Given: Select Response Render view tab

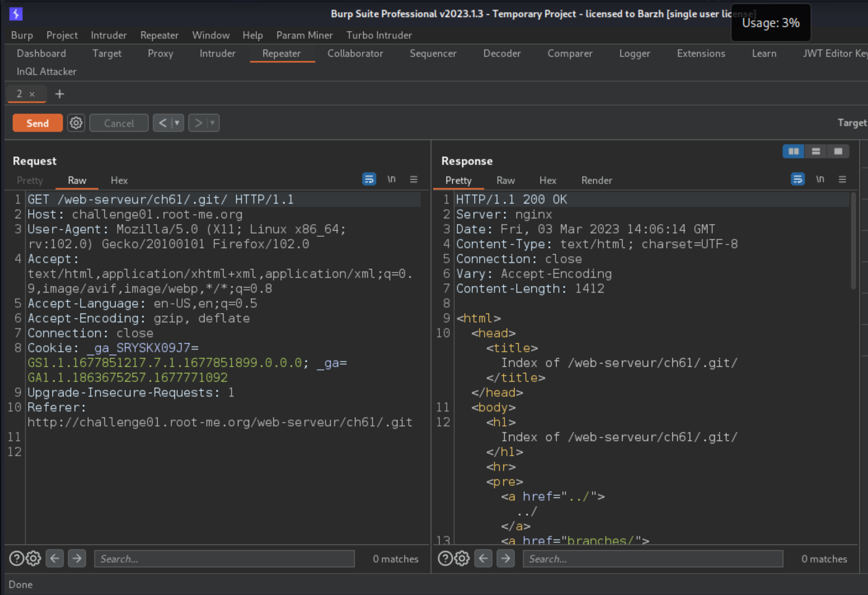Looking at the screenshot, I should click(x=597, y=181).
